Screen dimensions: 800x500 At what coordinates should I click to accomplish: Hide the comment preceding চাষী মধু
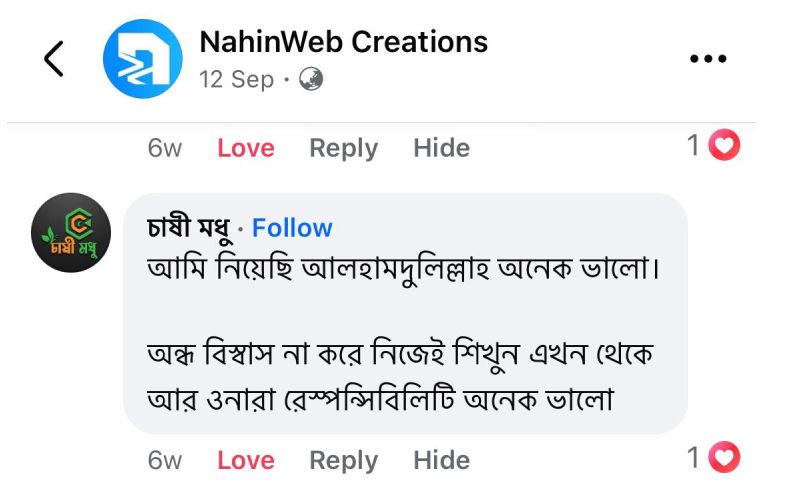coord(441,148)
